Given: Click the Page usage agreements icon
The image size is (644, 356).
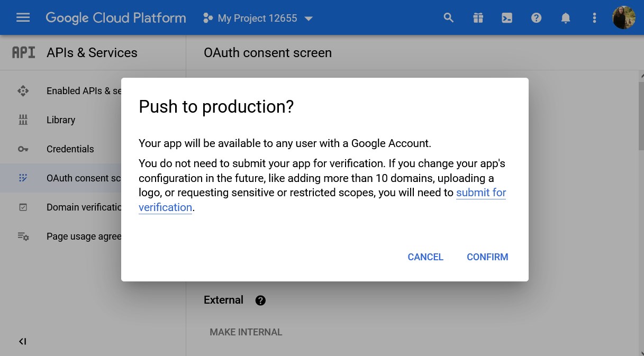Looking at the screenshot, I should 23,236.
